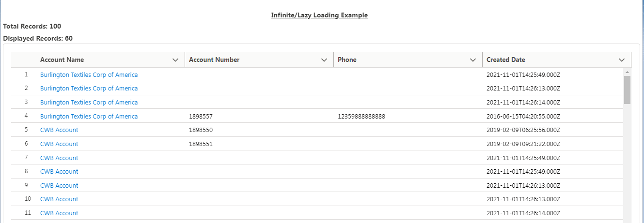Open the Account Number column dropdown chevron
This screenshot has width=644, height=223.
pos(324,60)
